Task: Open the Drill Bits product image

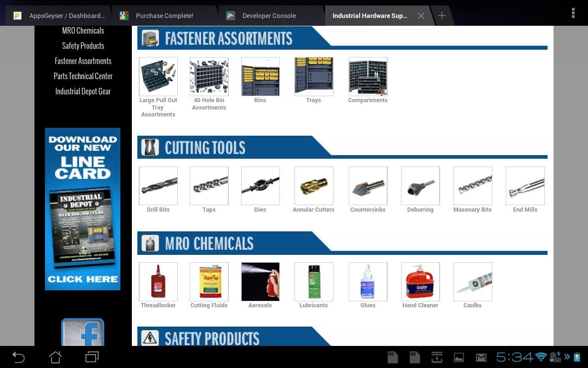Action: coord(158,186)
